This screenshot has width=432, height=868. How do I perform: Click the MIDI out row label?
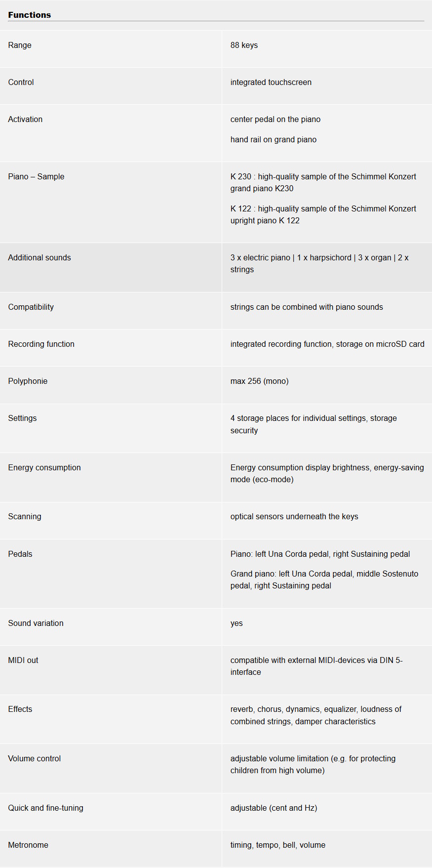(23, 660)
